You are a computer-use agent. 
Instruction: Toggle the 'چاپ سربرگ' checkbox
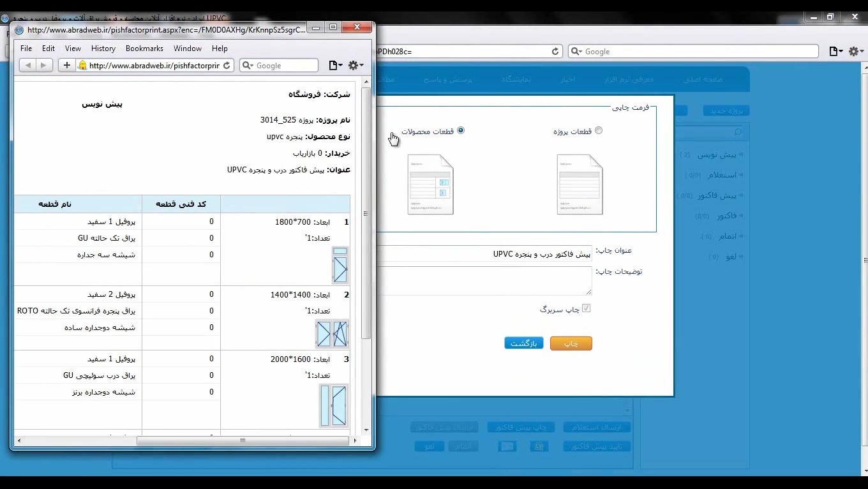(x=587, y=308)
